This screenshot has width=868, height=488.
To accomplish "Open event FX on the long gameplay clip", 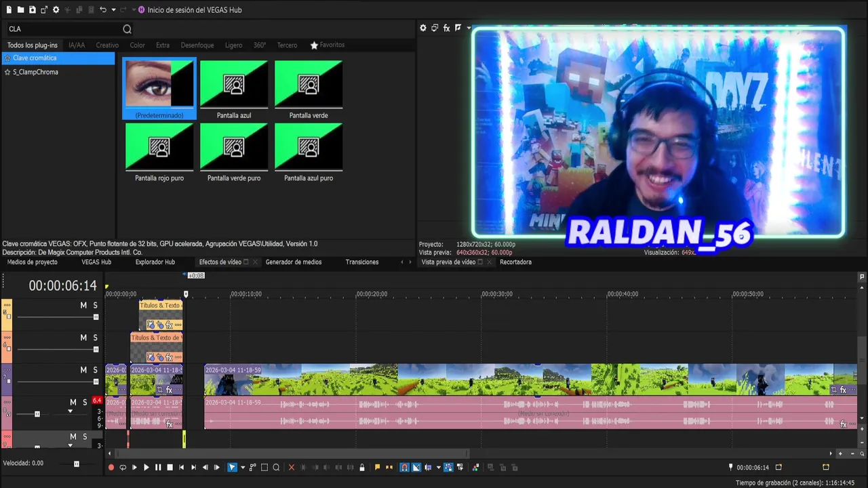I will pyautogui.click(x=844, y=390).
